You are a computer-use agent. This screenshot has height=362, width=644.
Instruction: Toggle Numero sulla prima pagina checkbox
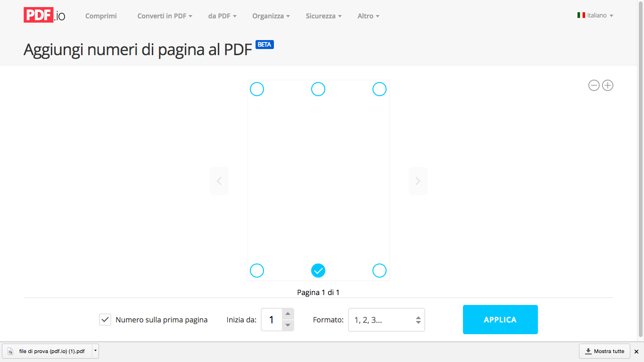pos(105,320)
